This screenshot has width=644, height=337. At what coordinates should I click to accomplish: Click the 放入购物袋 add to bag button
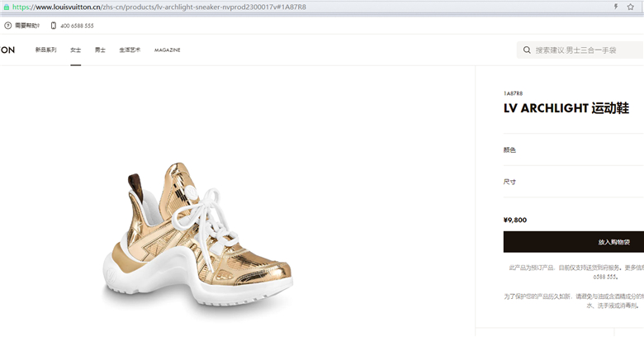coord(574,242)
